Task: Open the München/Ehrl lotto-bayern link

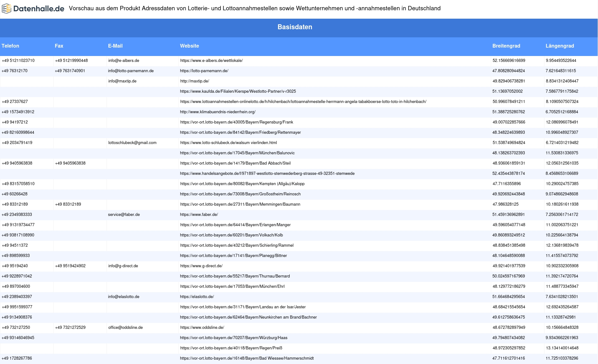Action: [x=232, y=287]
